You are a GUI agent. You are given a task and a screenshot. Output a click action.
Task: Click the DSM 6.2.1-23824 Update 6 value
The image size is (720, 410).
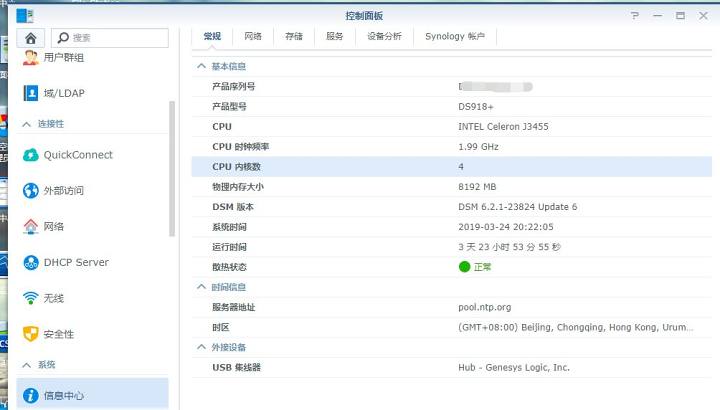(518, 207)
